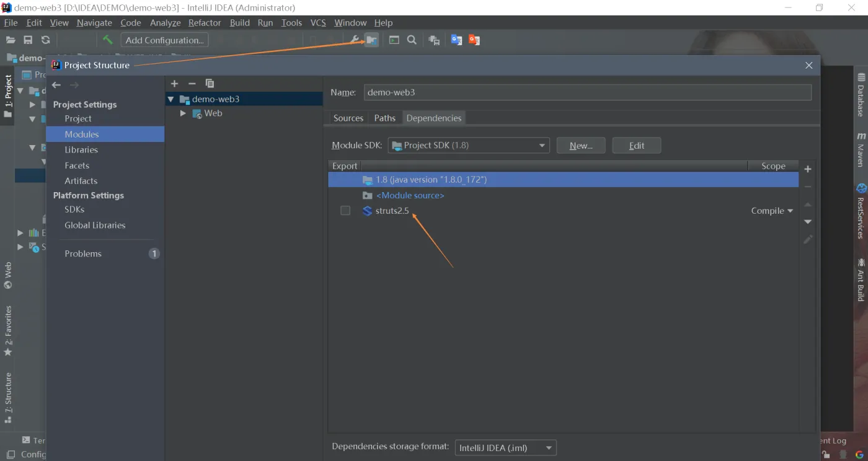
Task: Switch to the Sources tab
Action: (x=348, y=118)
